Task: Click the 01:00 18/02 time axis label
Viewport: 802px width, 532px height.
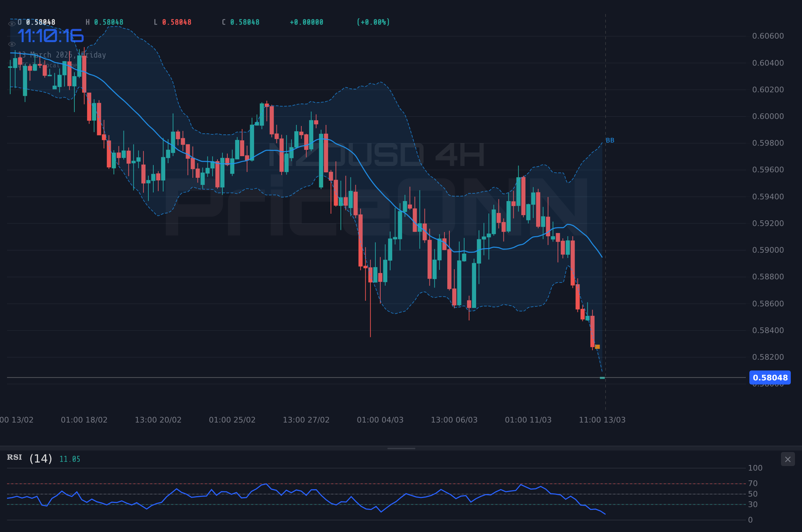Action: (x=84, y=420)
